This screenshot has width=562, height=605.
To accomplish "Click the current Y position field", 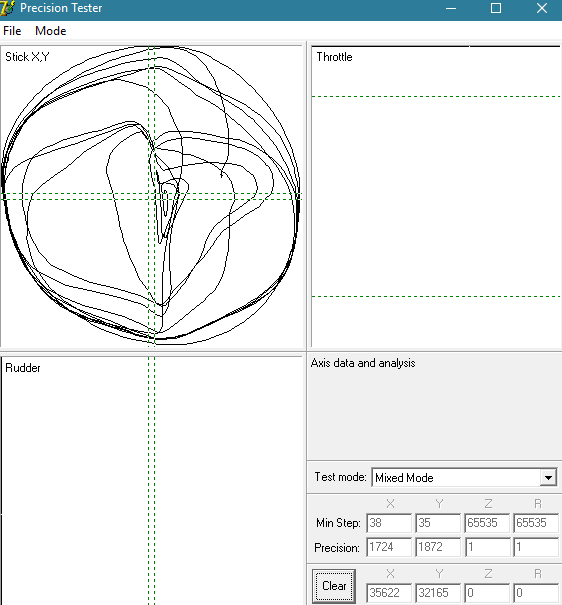I will (x=438, y=593).
